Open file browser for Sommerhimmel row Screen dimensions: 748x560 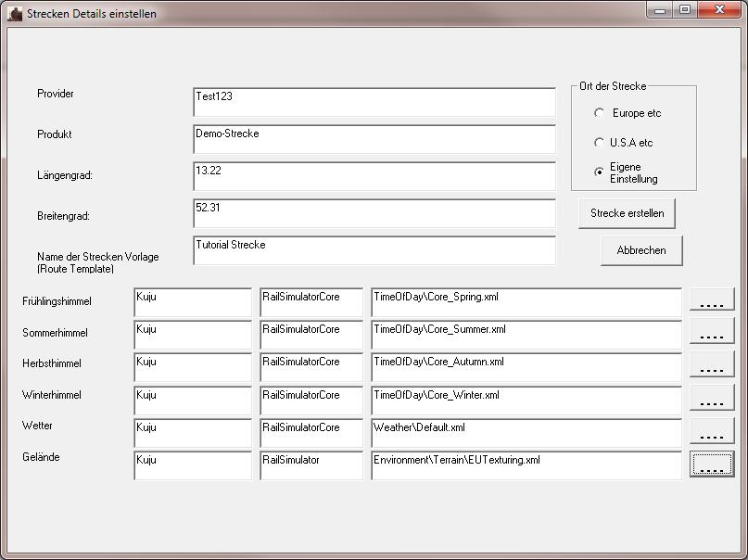[712, 332]
